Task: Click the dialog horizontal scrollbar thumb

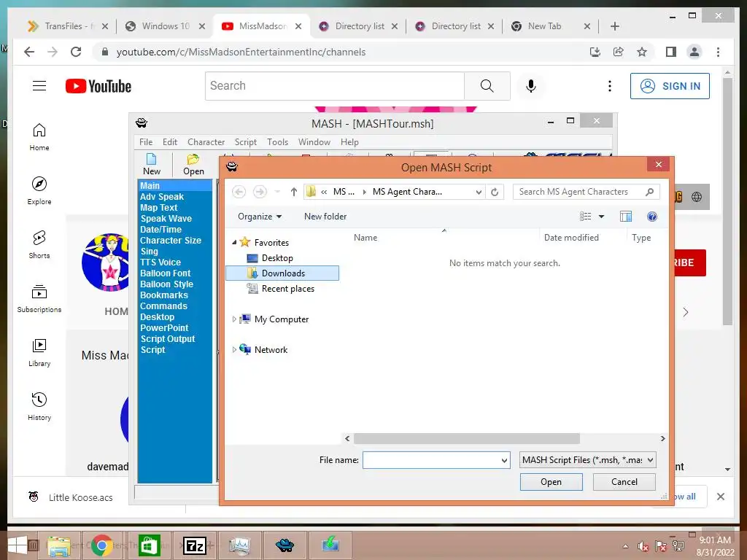Action: pos(467,438)
